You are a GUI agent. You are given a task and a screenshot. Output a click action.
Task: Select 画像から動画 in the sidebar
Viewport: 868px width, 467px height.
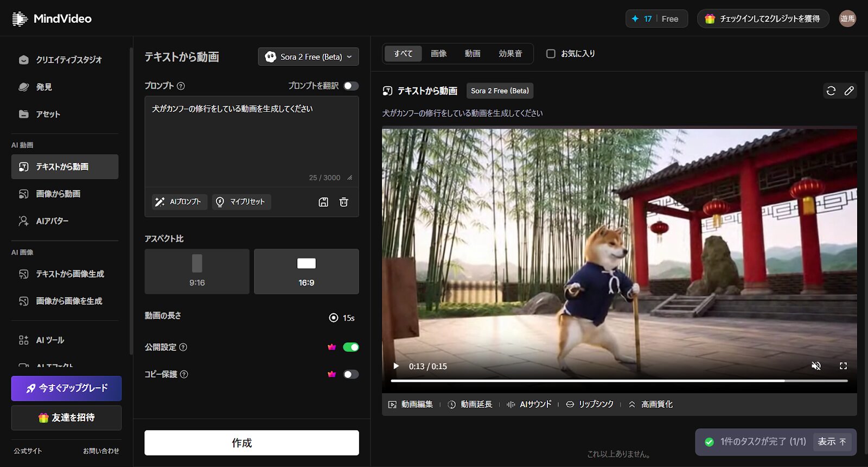point(65,194)
